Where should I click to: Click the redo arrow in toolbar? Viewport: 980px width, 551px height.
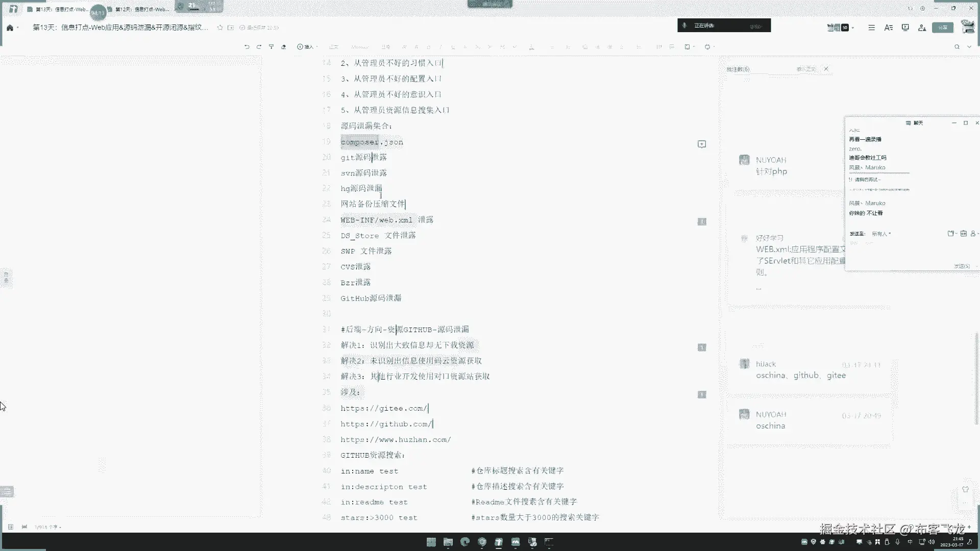[259, 46]
